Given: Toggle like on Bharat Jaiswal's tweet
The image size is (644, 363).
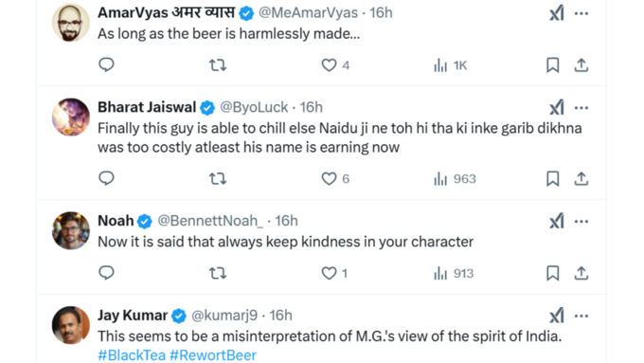Looking at the screenshot, I should pos(335,179).
